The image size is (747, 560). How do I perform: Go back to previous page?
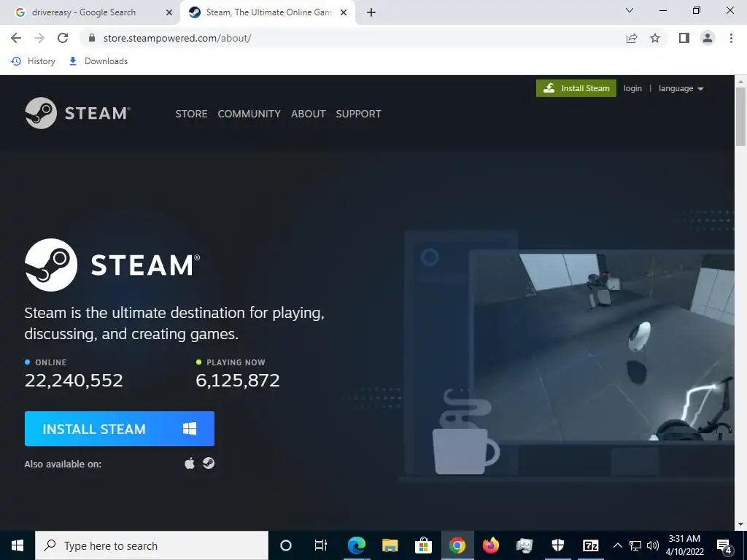[x=16, y=38]
